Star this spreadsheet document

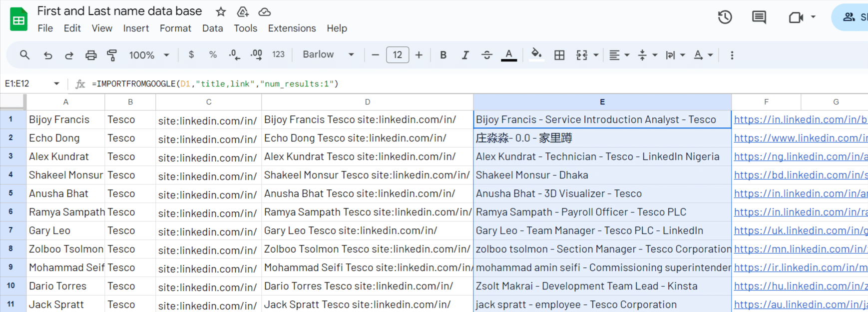[221, 11]
